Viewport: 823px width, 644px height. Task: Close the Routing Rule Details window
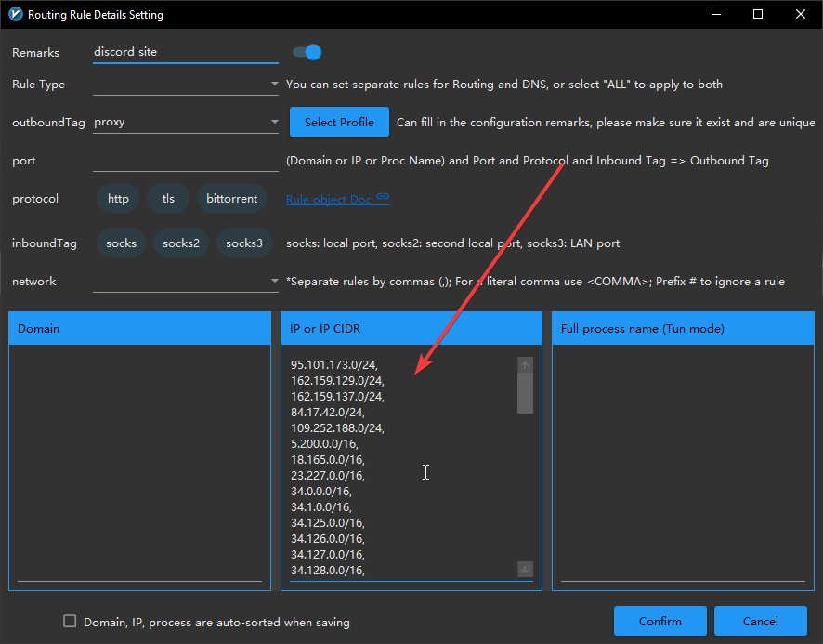tap(801, 14)
